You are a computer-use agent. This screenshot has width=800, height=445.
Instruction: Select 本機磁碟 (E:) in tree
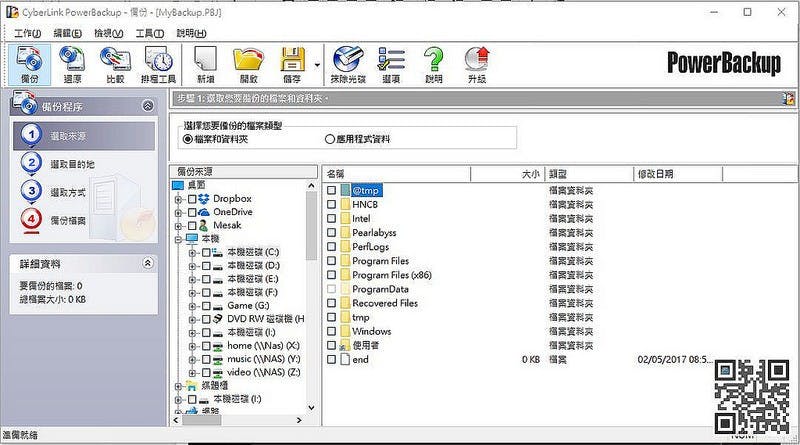pyautogui.click(x=253, y=279)
